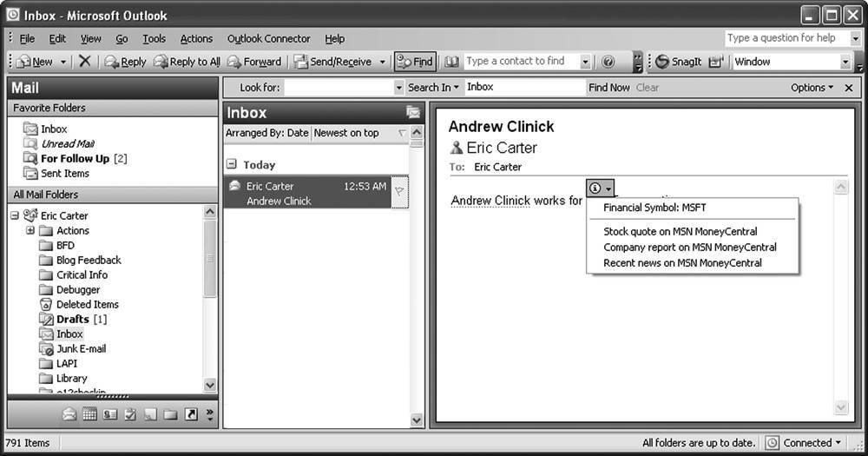Open Shortcuts navigation icon
This screenshot has height=456, width=868.
click(x=191, y=414)
